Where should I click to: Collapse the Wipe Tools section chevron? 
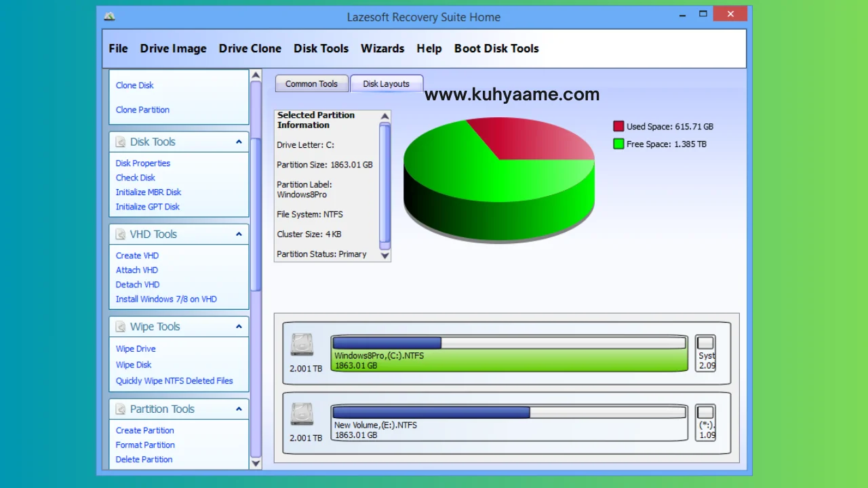[x=239, y=326]
